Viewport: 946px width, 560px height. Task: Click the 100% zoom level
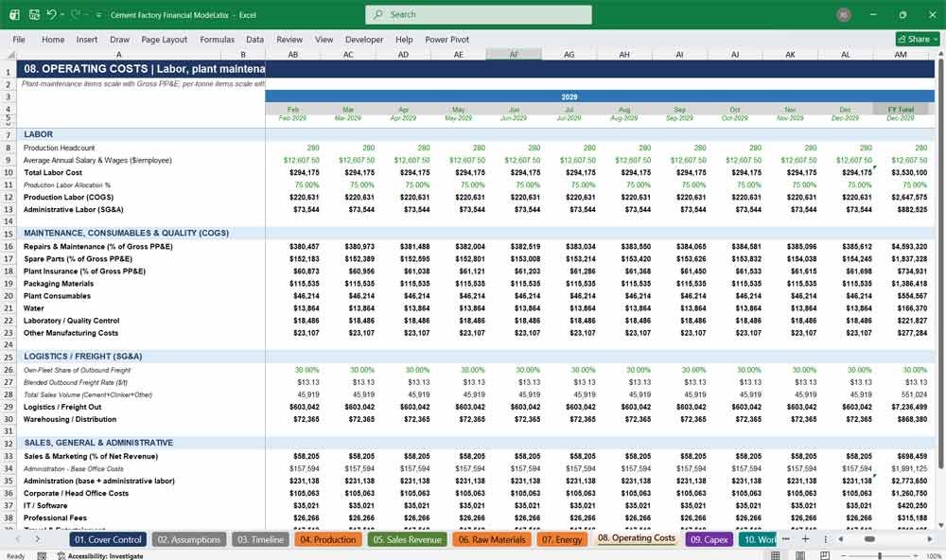[934, 556]
